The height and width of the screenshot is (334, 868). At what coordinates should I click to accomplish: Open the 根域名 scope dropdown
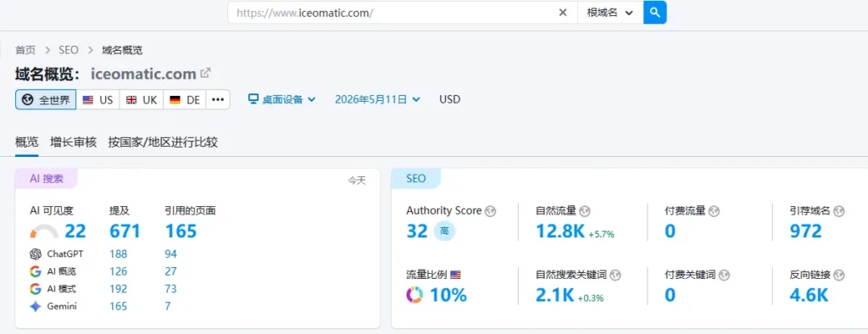[610, 13]
